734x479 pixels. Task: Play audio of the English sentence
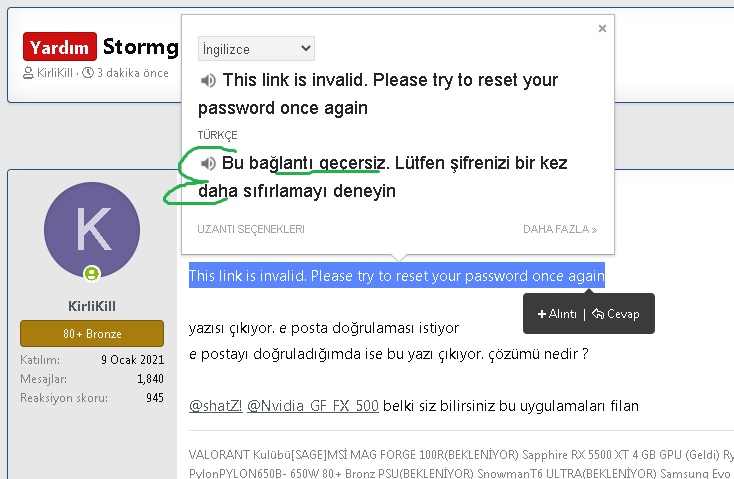click(208, 81)
